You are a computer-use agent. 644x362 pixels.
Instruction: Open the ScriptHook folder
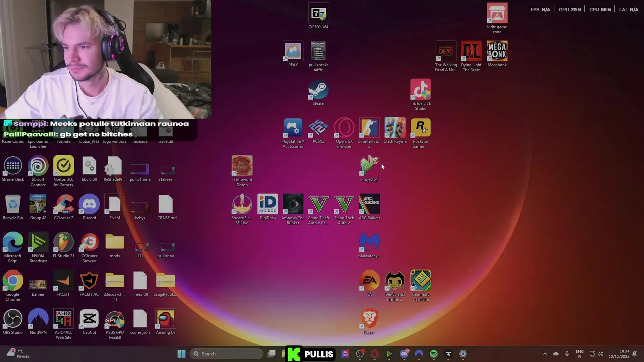pos(166,284)
